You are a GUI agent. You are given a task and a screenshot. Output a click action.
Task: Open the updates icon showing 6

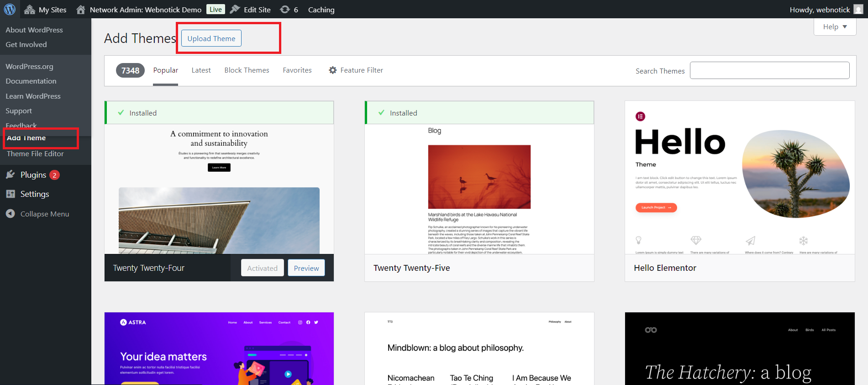click(285, 10)
